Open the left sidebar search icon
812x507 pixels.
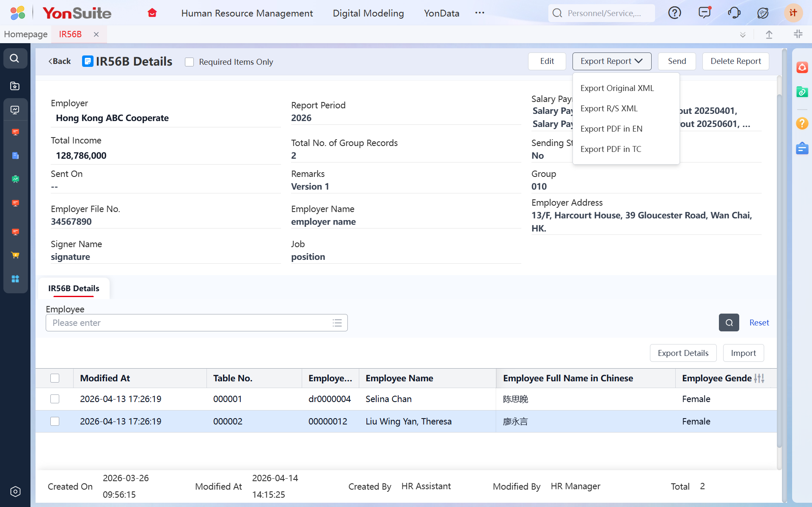coord(15,58)
